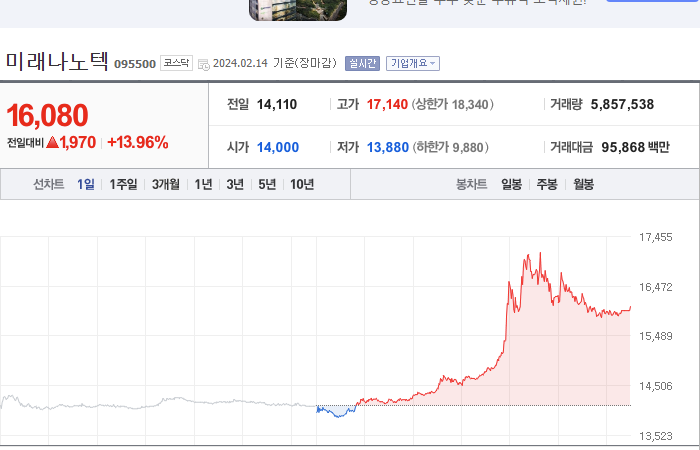Click the 코스닥 market badge
The image size is (700, 450).
point(176,63)
